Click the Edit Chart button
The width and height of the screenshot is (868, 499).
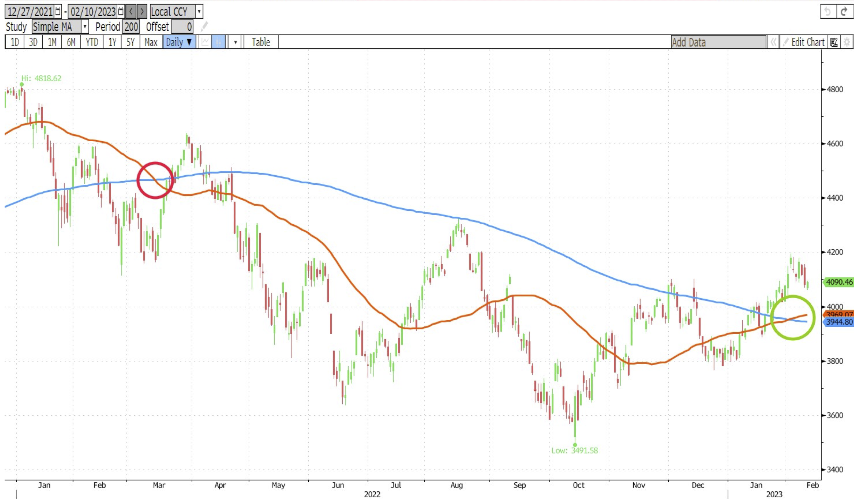point(803,42)
